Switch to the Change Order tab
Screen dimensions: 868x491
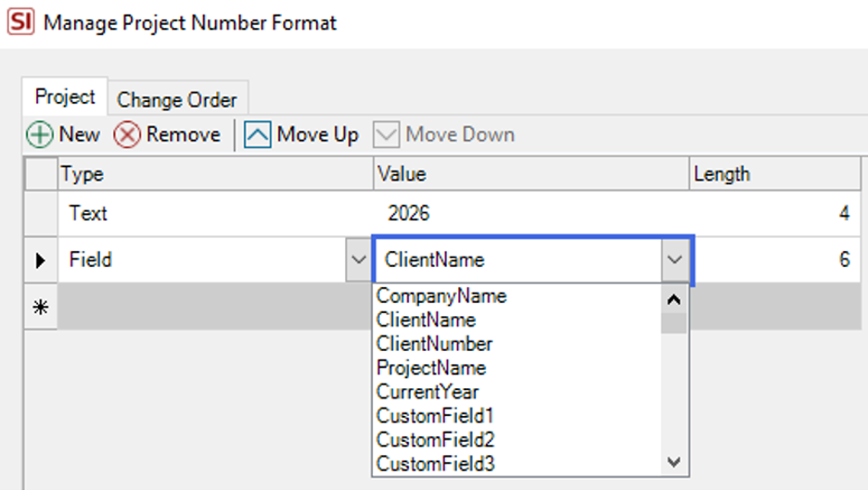[177, 99]
